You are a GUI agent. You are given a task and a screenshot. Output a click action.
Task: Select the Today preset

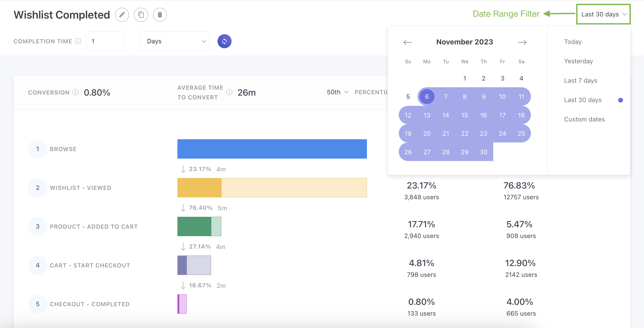pyautogui.click(x=573, y=42)
